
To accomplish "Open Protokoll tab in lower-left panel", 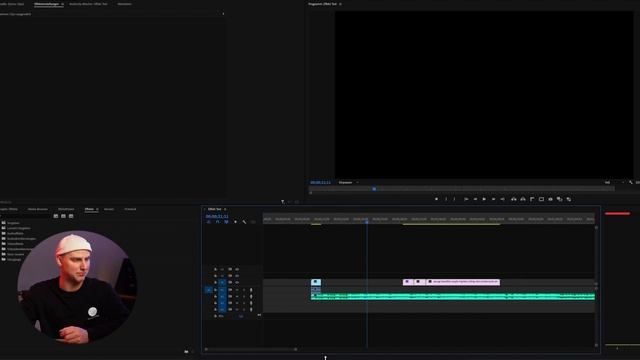I will pos(130,209).
